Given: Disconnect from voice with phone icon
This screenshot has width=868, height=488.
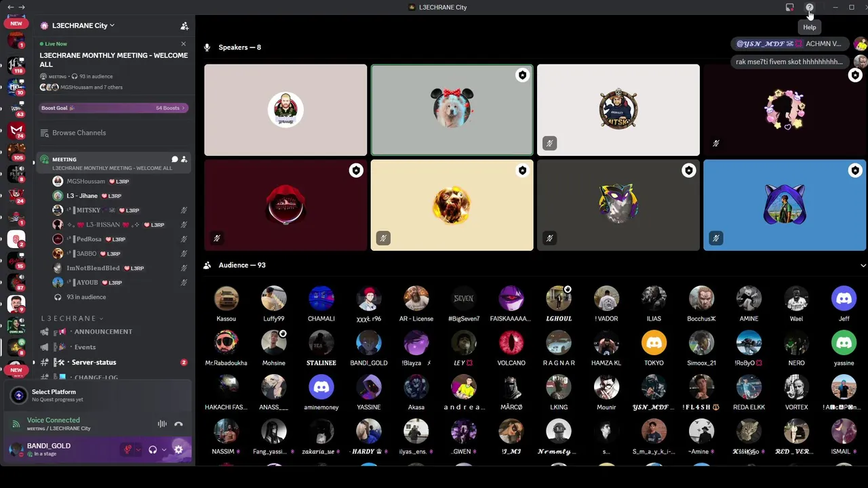Looking at the screenshot, I should (178, 424).
